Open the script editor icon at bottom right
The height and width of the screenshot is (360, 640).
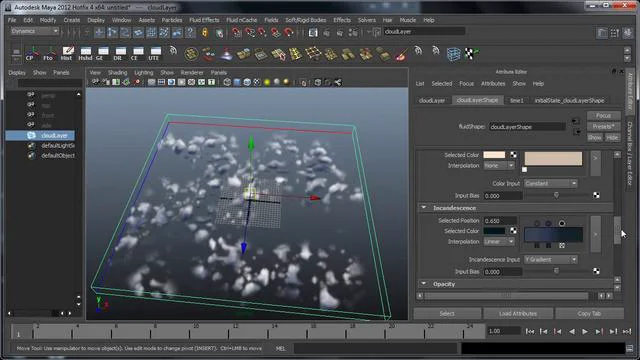(x=629, y=348)
